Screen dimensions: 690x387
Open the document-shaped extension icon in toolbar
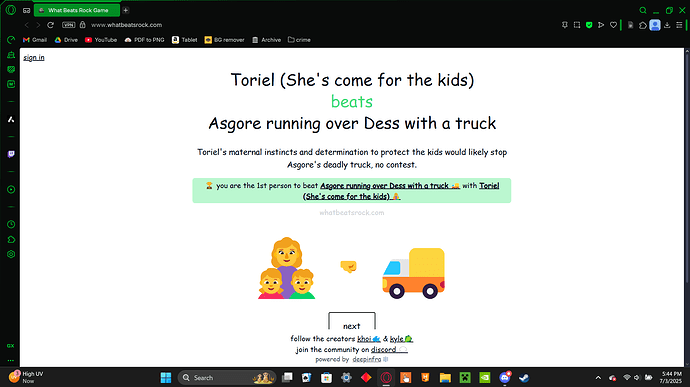point(630,25)
